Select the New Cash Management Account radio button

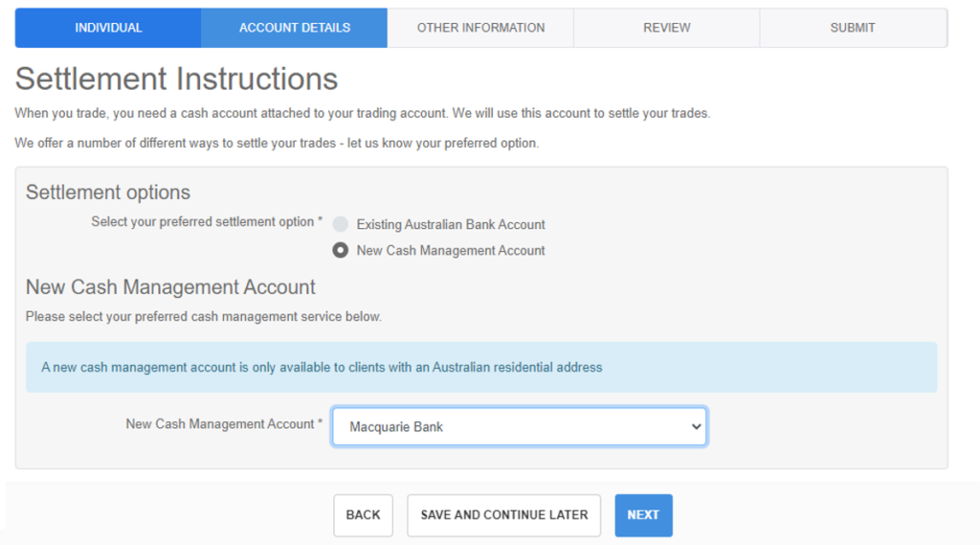[x=341, y=250]
